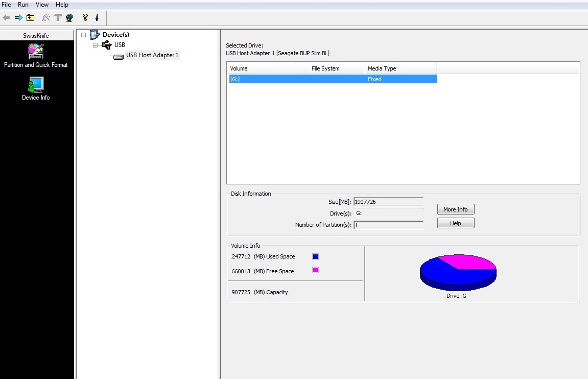Collapse the USB tree node
Screen dimensions: 588x379
95,45
